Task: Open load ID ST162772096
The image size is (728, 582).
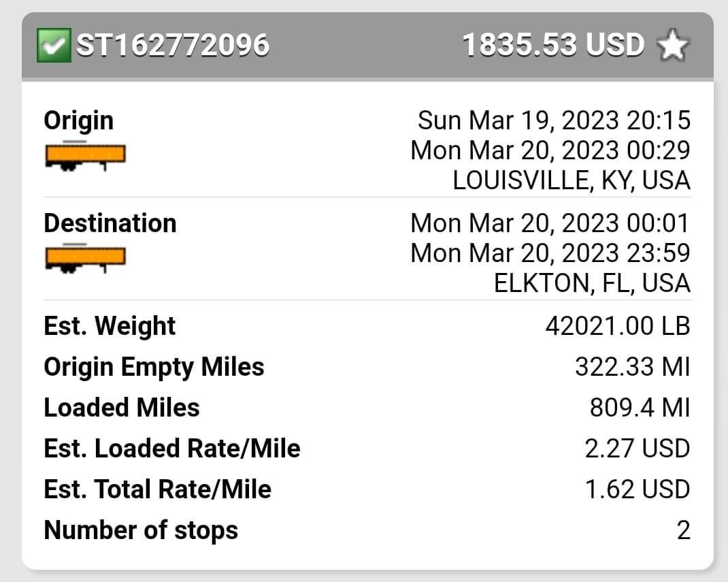Action: tap(173, 45)
